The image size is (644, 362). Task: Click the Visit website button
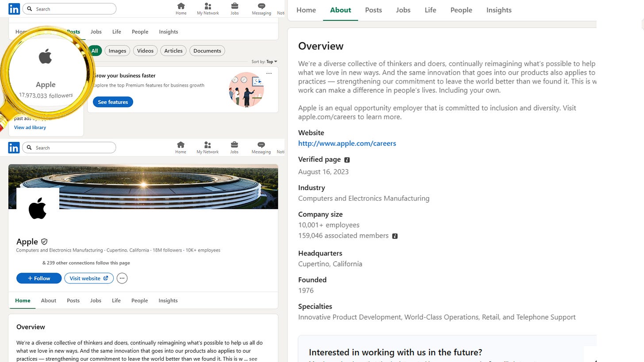pos(89,278)
